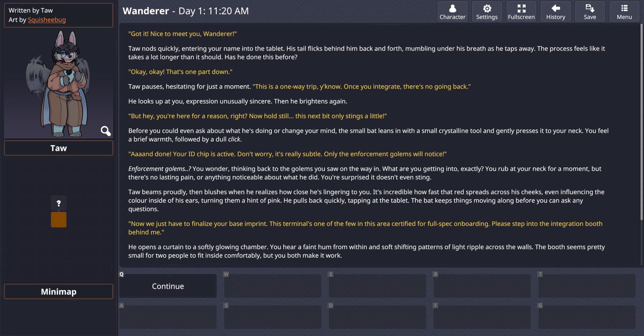Click the magnifier to enlarge Taw's portrait

(106, 131)
